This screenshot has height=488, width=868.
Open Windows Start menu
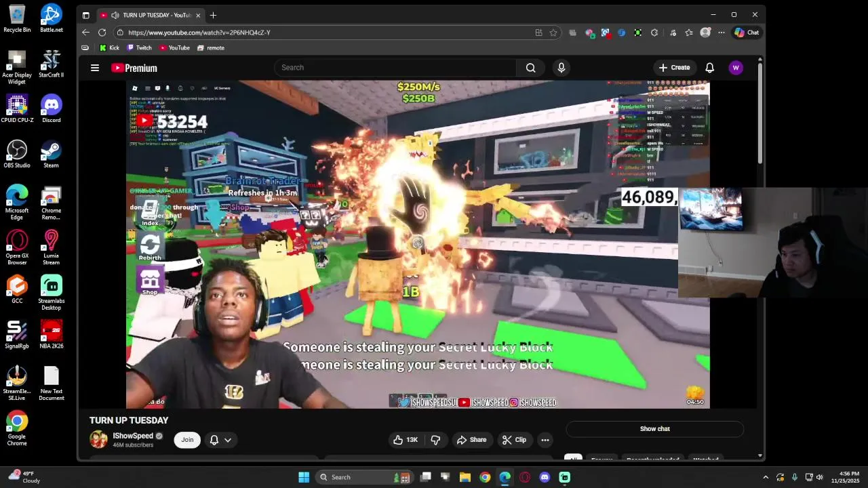[304, 477]
